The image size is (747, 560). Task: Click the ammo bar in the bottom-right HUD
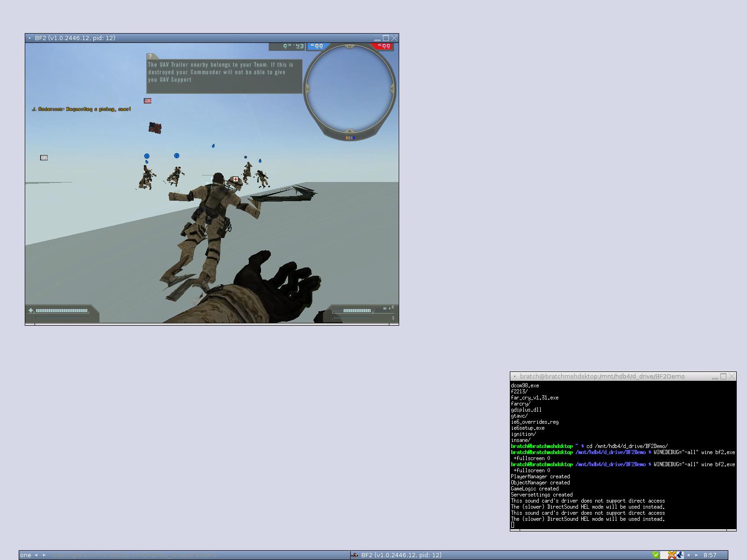click(357, 310)
